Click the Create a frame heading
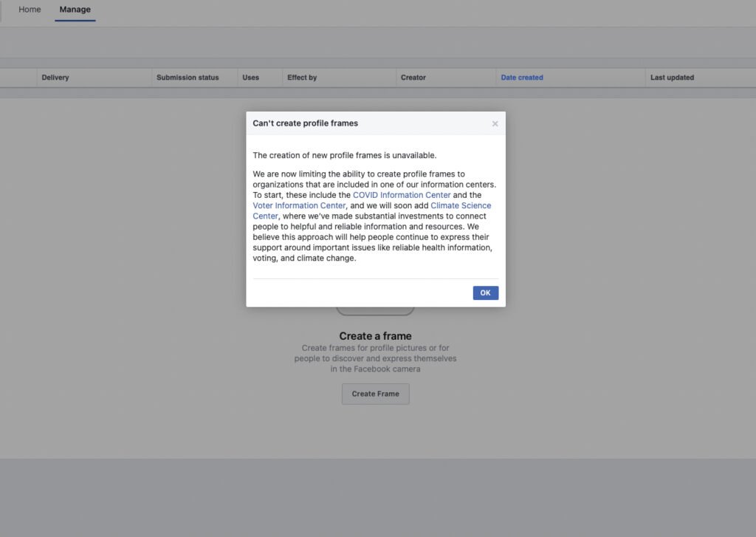Screen dimensions: 756x537 pyautogui.click(x=375, y=336)
